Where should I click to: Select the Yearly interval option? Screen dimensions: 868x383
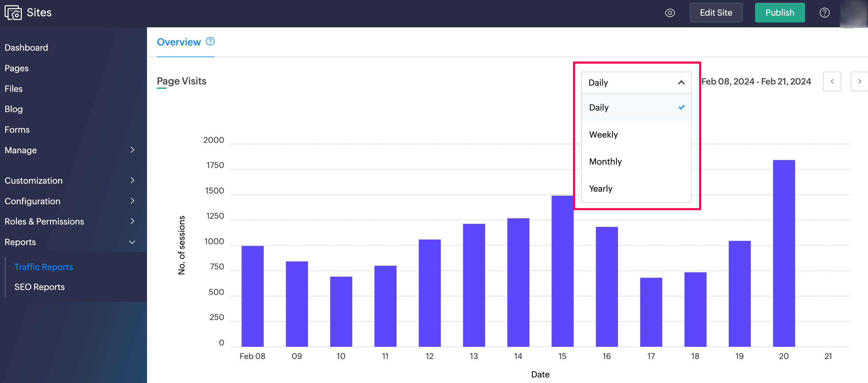click(x=600, y=189)
